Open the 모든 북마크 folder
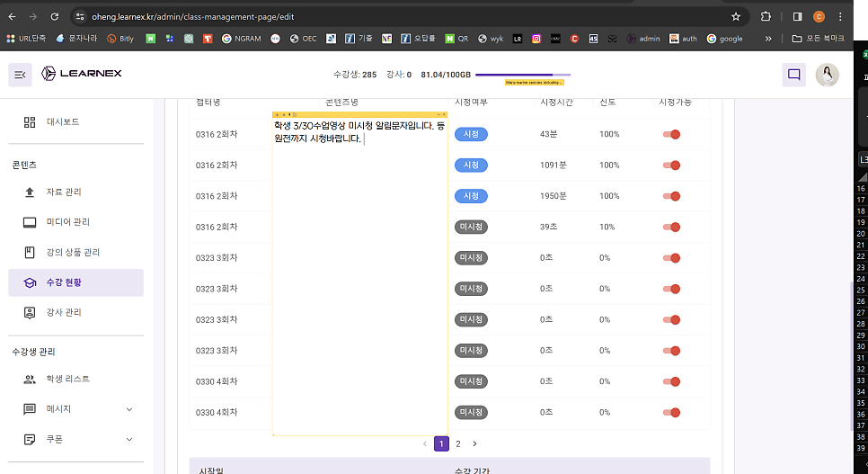The width and height of the screenshot is (868, 474). (819, 39)
